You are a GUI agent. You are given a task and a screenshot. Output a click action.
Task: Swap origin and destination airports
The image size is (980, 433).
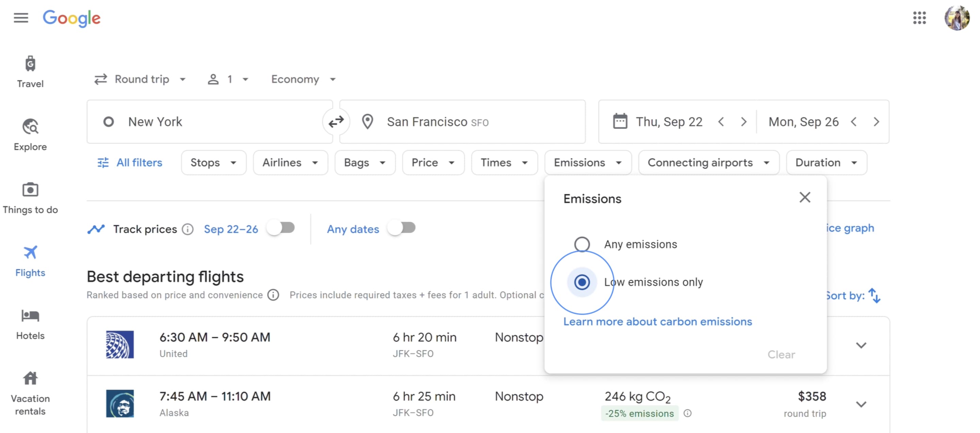pos(336,122)
